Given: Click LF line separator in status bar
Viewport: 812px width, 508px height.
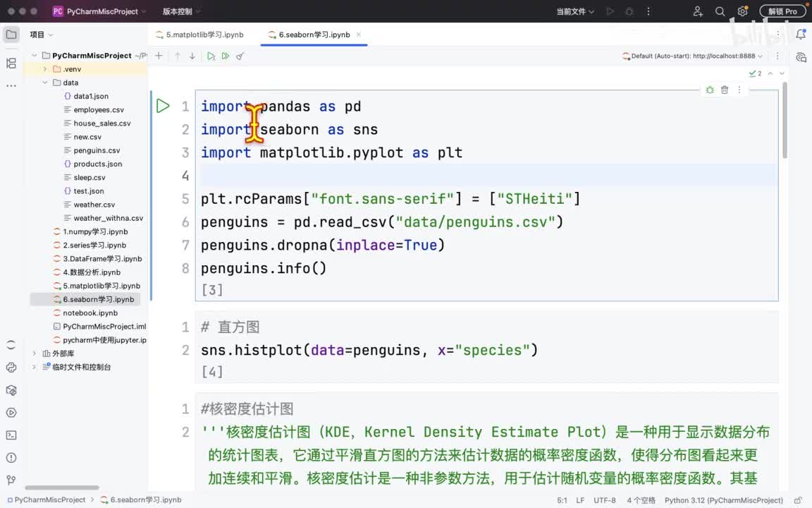Looking at the screenshot, I should click(580, 500).
